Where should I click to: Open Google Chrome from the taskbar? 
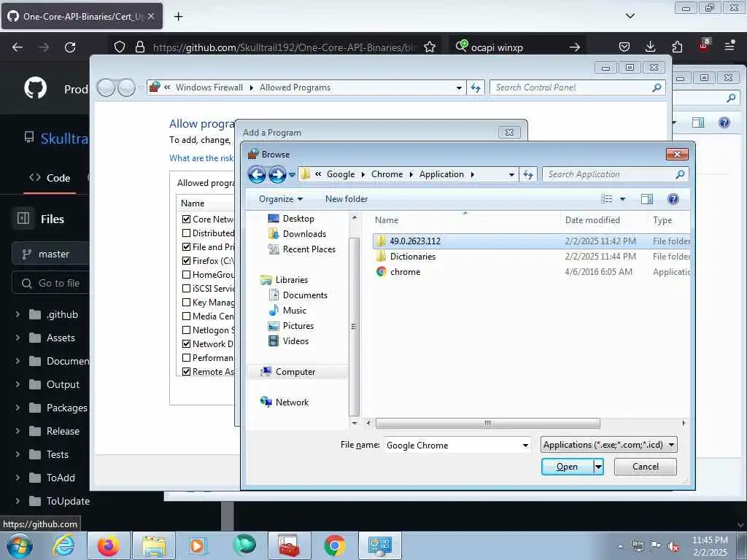(x=335, y=545)
